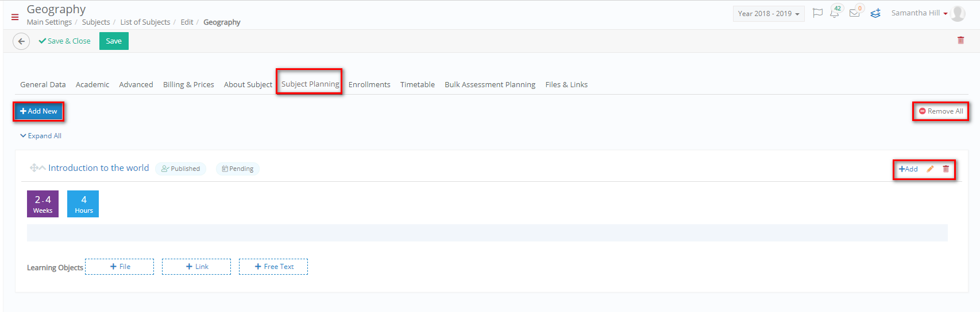Click the blue 4 Hours tile

[83, 204]
